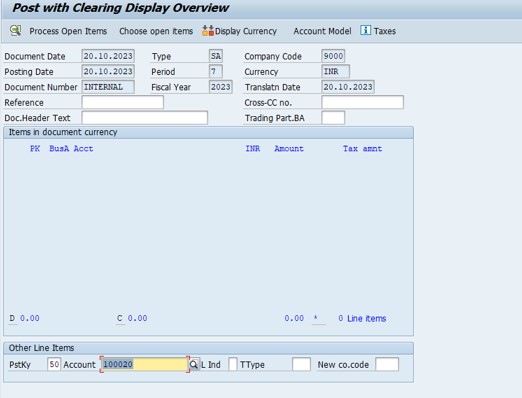Screen dimensions: 522x398
Task: Click the Cross-CC no. field
Action: (x=362, y=102)
